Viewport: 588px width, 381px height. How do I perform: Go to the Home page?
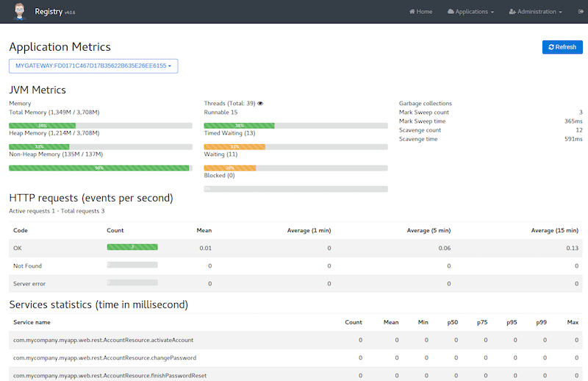[x=420, y=12]
